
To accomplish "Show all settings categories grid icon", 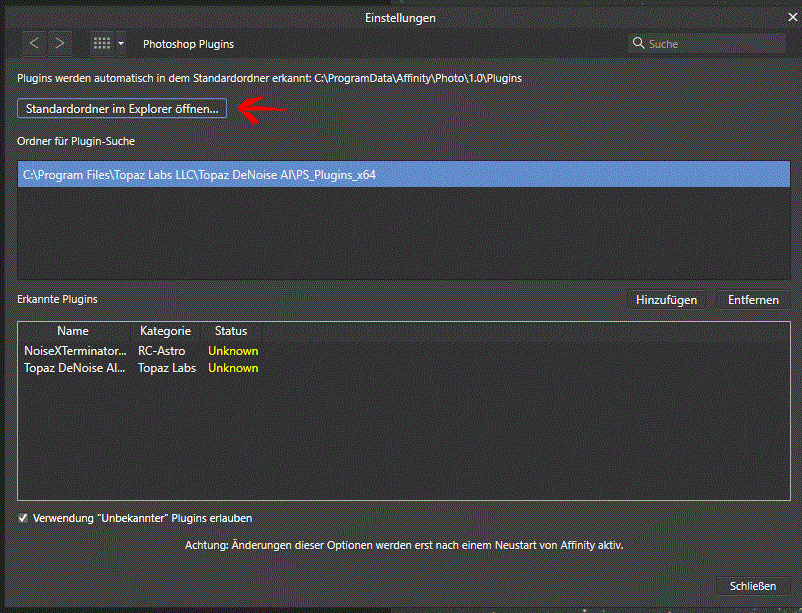I will 102,43.
